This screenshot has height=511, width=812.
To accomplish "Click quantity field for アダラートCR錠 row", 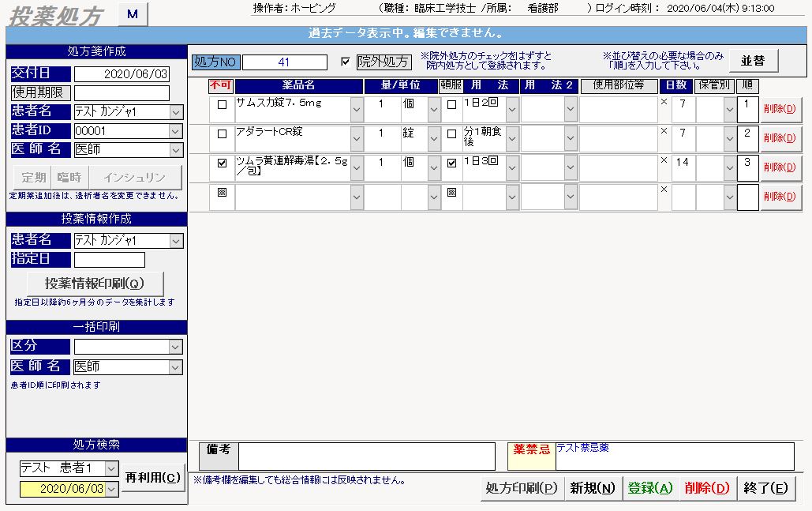I will coord(382,138).
